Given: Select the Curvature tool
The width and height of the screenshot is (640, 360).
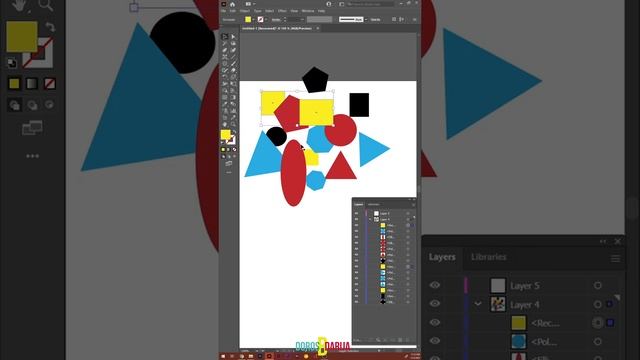Looking at the screenshot, I should pyautogui.click(x=233, y=50).
